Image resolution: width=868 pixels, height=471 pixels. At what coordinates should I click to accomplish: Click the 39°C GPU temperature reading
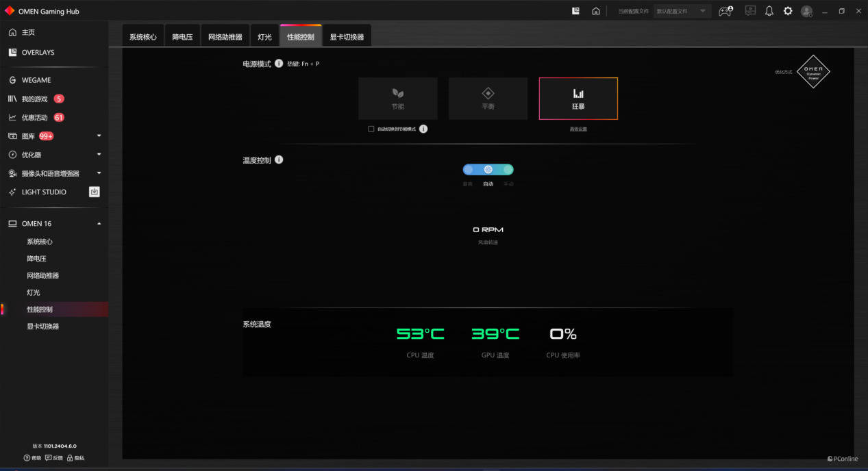495,334
